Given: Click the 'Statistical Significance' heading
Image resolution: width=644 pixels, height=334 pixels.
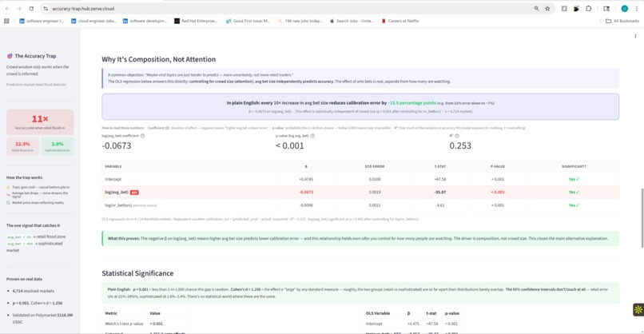Looking at the screenshot, I should (x=137, y=273).
